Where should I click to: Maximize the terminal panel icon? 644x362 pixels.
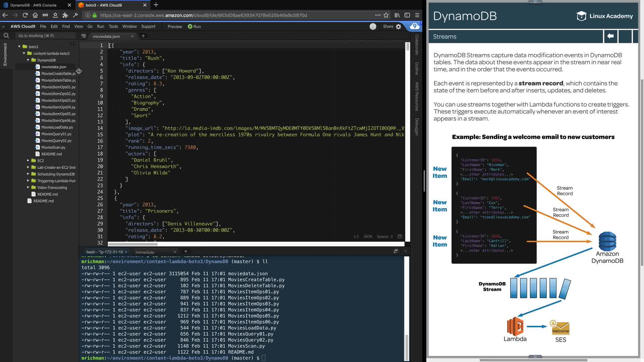[x=396, y=251]
